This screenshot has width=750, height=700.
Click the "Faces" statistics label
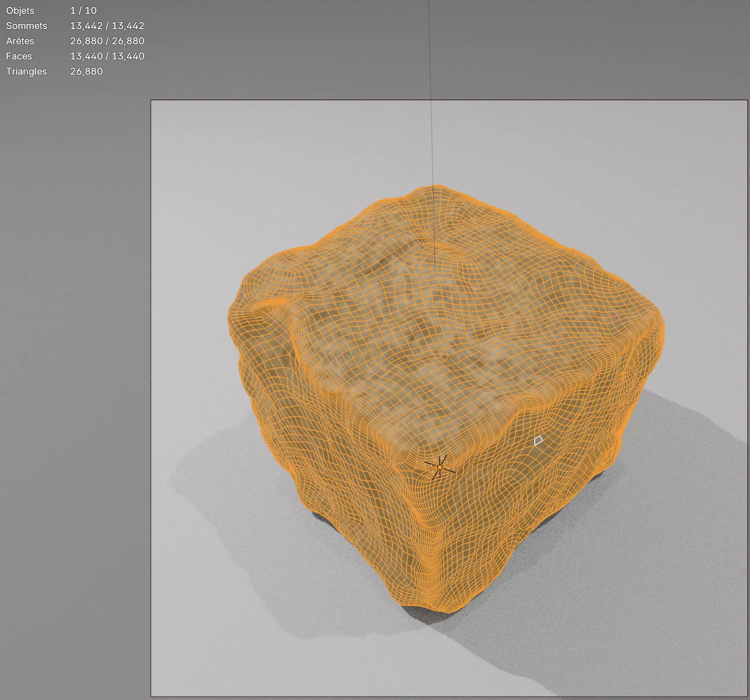click(19, 56)
